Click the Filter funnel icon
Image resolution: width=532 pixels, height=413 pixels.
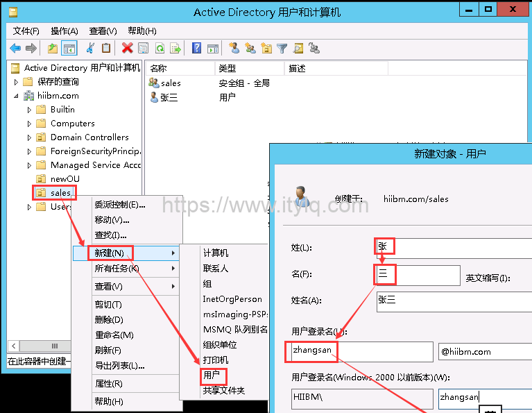[x=282, y=48]
